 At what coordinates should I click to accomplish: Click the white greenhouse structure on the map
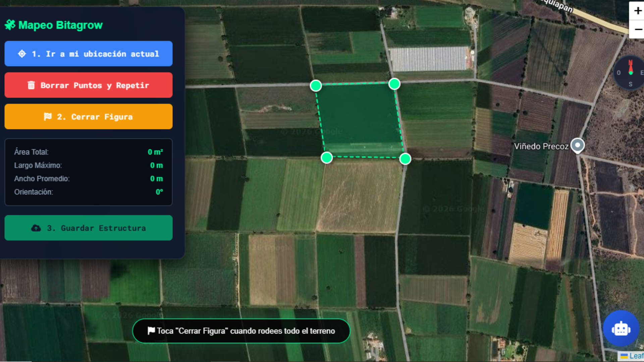click(x=429, y=59)
